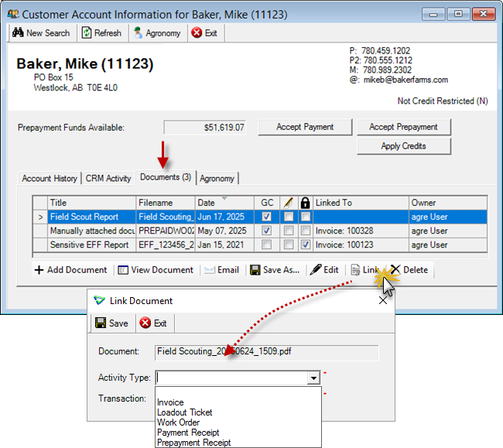Click Save icon in Link Document dialog
Viewport: 503px width, 448px height.
[x=101, y=323]
